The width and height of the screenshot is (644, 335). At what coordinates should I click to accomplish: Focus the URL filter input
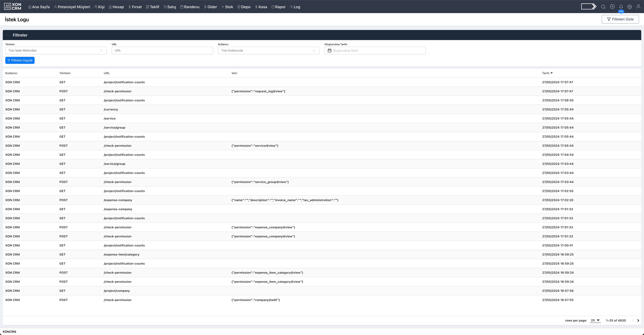click(x=162, y=51)
